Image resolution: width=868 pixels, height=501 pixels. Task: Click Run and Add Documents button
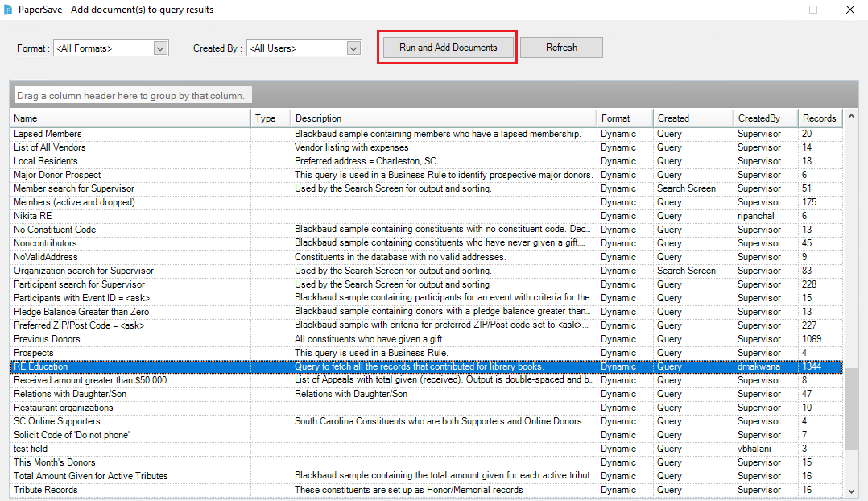tap(448, 48)
